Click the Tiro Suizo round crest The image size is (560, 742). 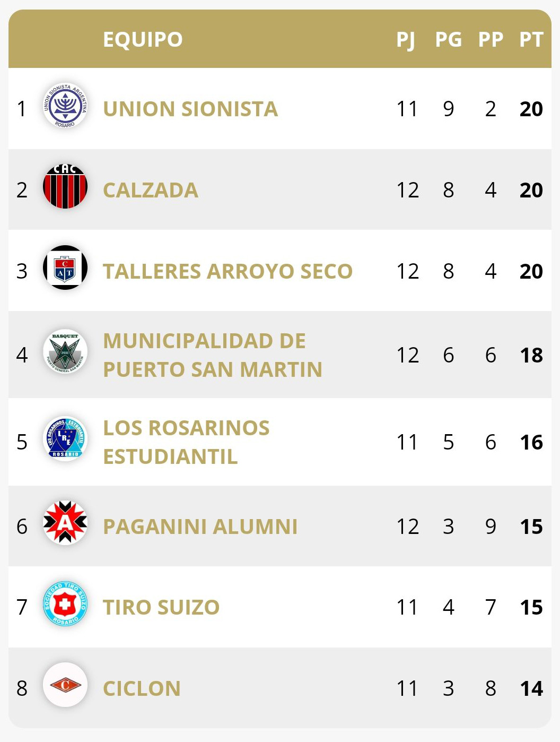(65, 604)
